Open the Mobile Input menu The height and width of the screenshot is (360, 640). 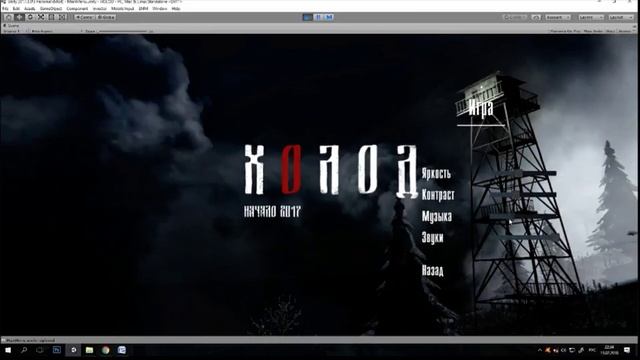pyautogui.click(x=122, y=9)
